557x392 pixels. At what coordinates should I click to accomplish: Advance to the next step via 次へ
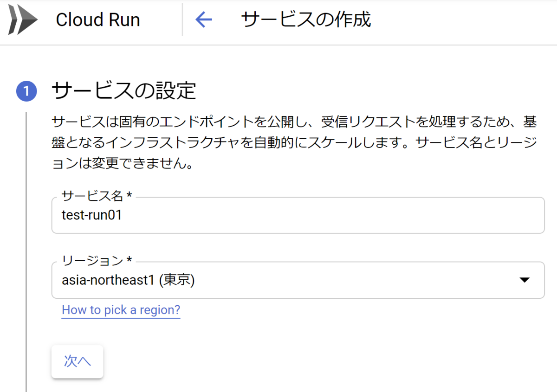(77, 362)
